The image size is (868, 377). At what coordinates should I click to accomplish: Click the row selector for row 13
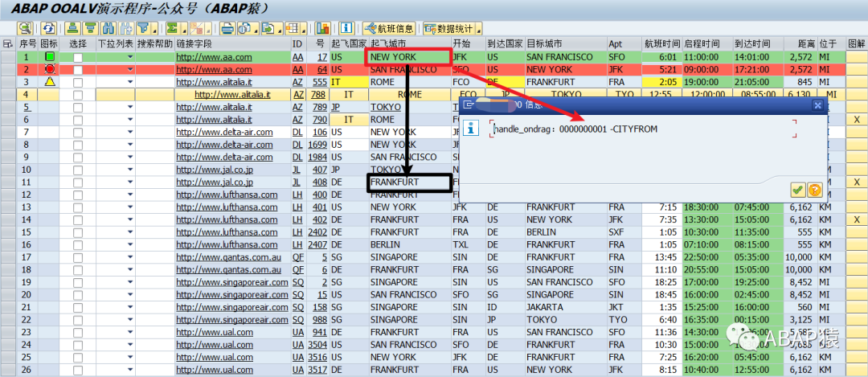(x=8, y=207)
